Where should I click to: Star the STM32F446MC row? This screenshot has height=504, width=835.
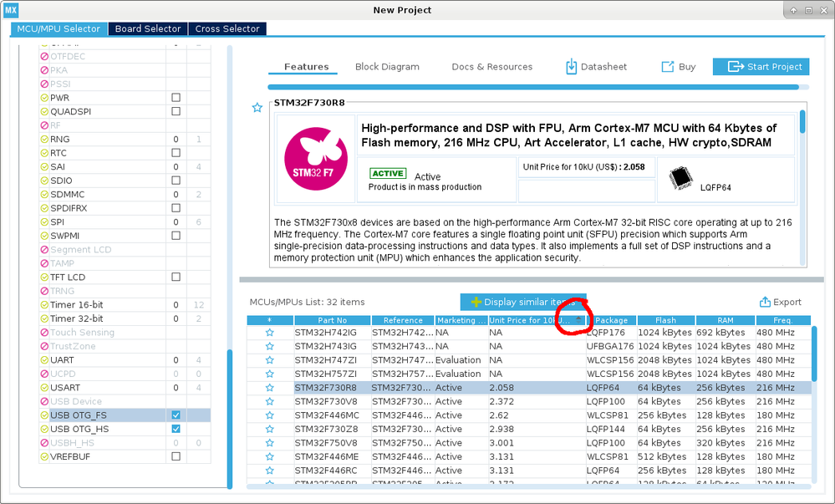(270, 415)
